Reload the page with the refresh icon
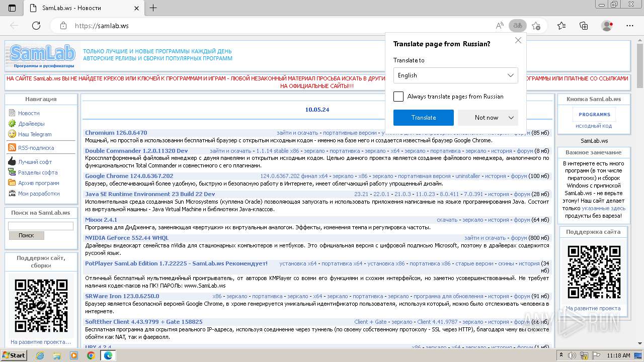Viewport: 644px width, 362px height. pos(36,26)
